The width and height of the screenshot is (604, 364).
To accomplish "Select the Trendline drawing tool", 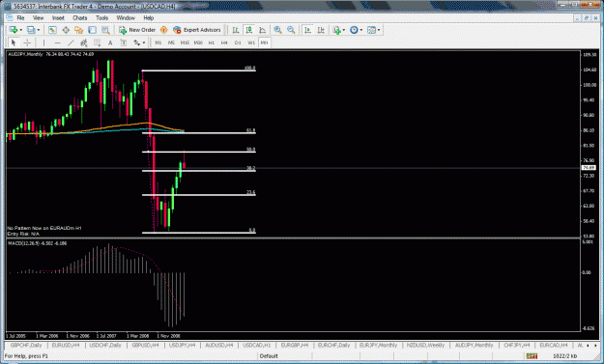I will coord(71,42).
